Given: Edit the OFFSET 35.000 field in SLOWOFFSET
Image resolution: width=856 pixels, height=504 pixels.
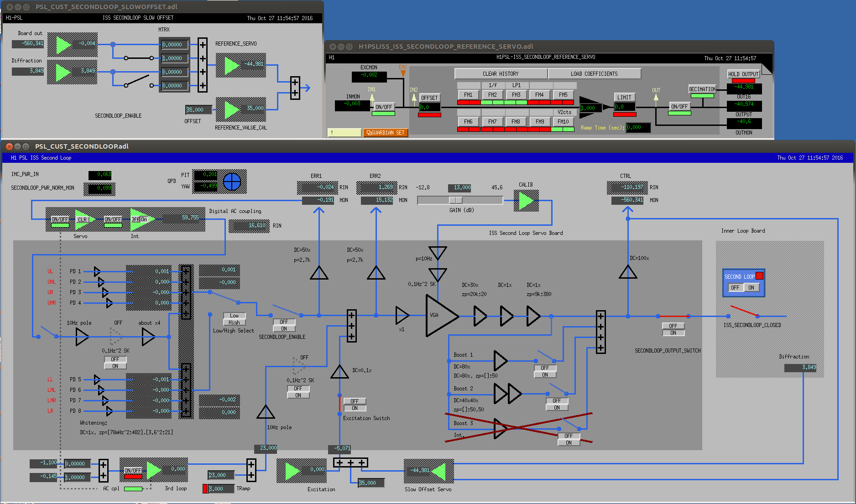Looking at the screenshot, I should [198, 110].
